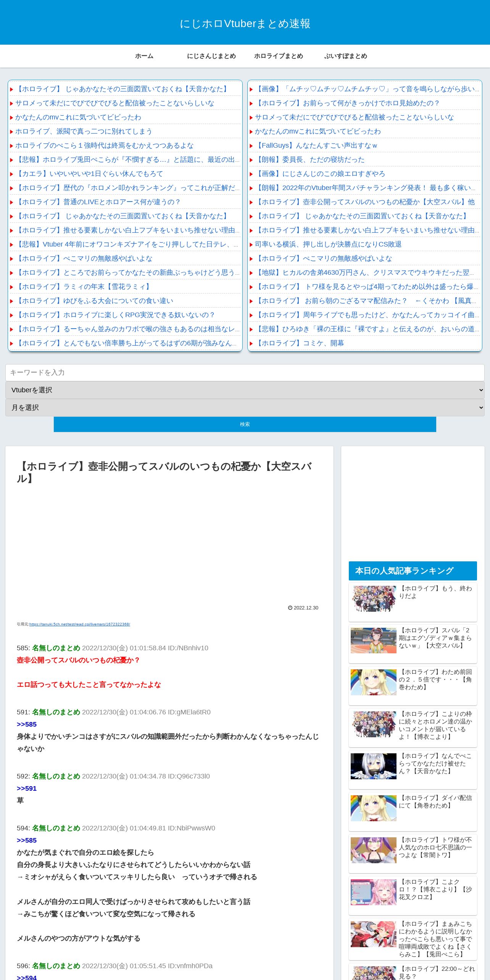490x980 pixels.
Task: Go to the ホーム menu item
Action: click(x=144, y=56)
